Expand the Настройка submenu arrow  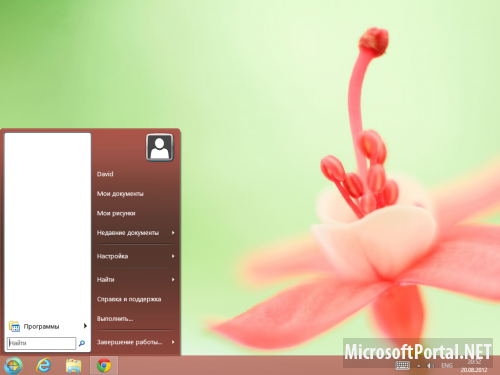pos(173,256)
